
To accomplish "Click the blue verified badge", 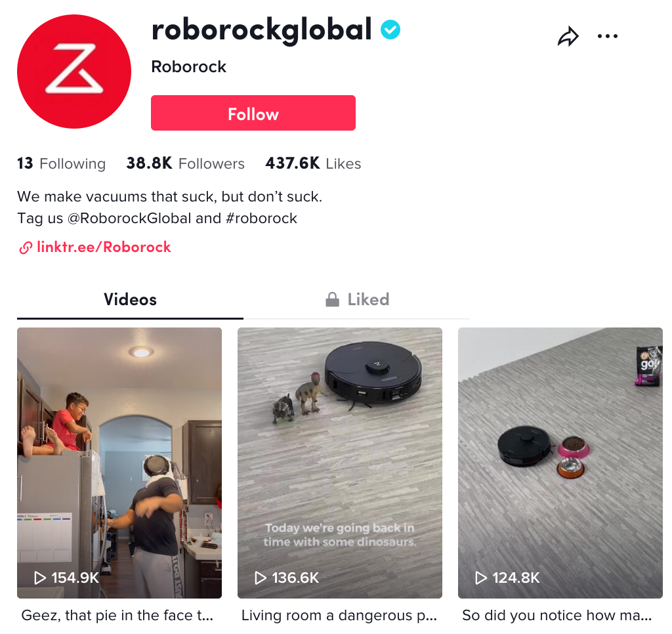I will 390,30.
